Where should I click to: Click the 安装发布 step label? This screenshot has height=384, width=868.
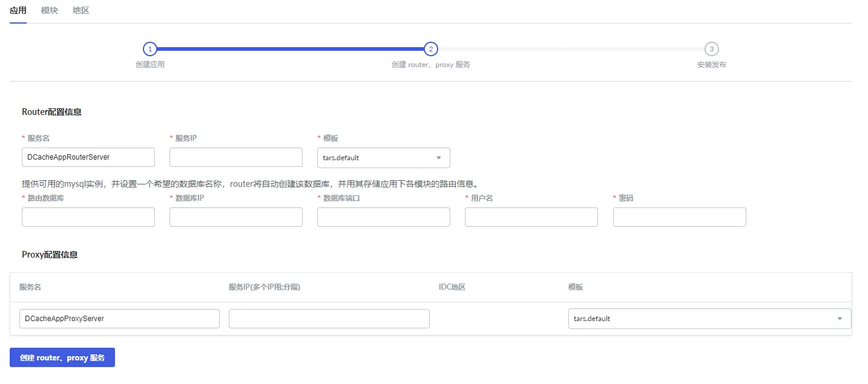[712, 65]
